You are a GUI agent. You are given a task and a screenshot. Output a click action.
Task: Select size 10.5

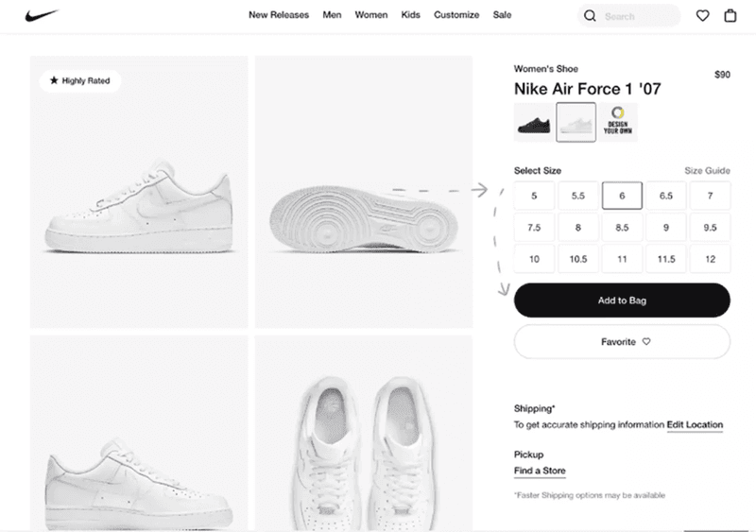(x=578, y=260)
